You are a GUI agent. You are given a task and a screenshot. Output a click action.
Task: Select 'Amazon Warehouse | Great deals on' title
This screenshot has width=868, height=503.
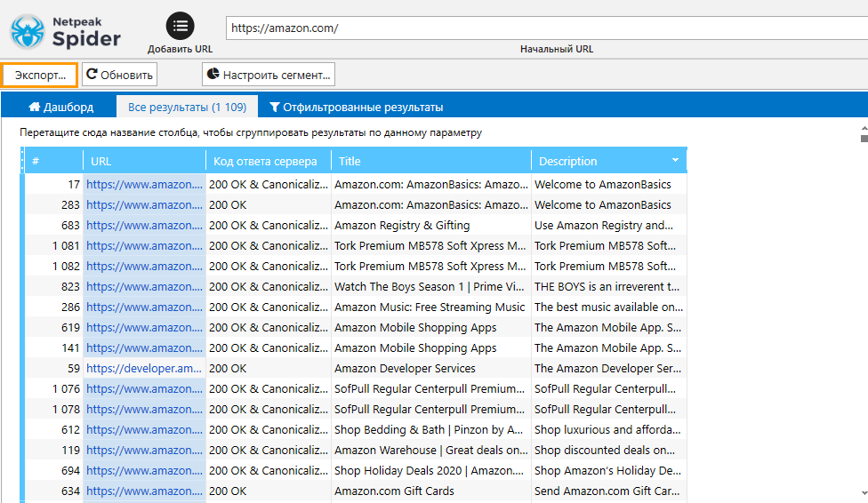tap(431, 451)
